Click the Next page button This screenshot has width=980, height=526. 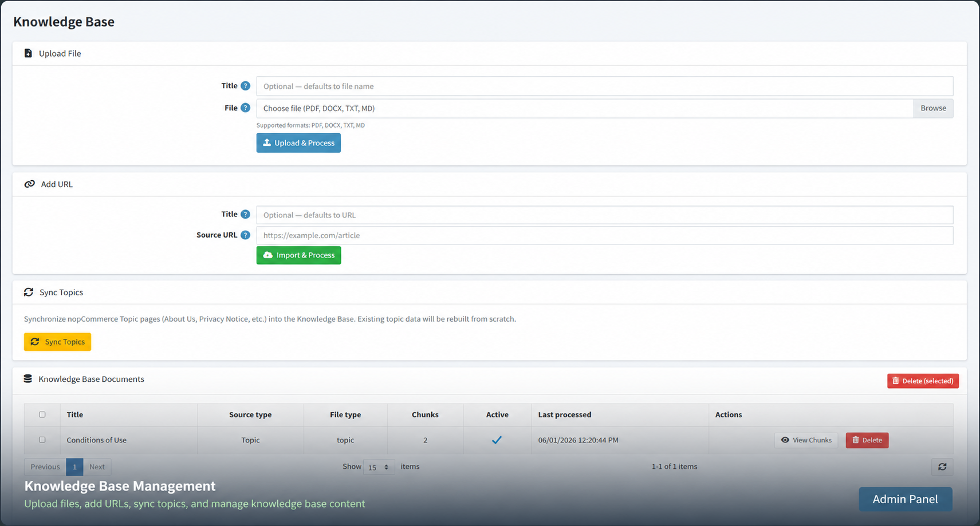click(x=97, y=467)
